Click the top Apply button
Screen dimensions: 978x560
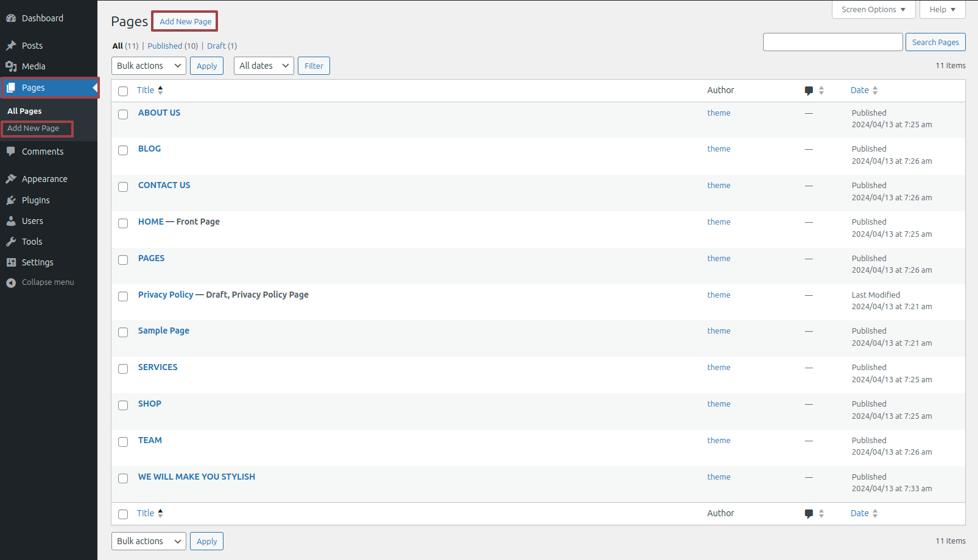206,66
